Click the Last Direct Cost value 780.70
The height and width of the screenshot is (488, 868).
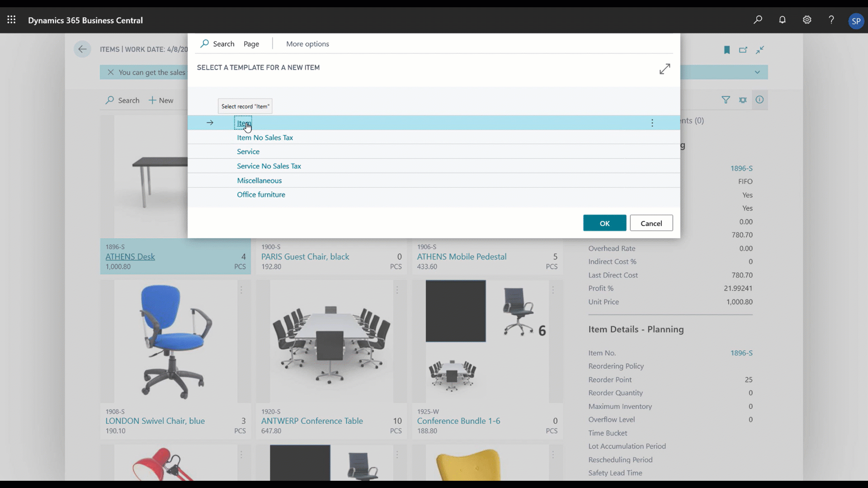point(742,275)
